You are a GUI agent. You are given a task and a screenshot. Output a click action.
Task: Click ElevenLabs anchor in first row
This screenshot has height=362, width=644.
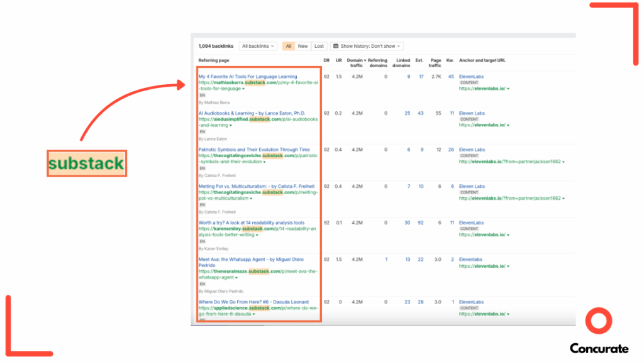(x=471, y=76)
